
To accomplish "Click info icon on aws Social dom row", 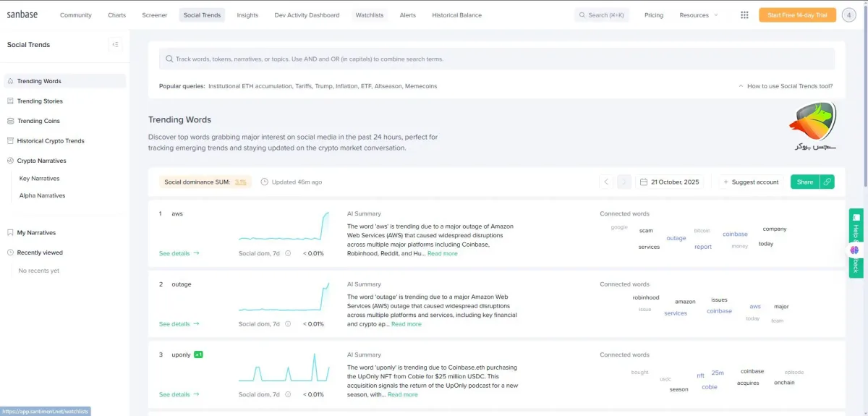I will 288,253.
